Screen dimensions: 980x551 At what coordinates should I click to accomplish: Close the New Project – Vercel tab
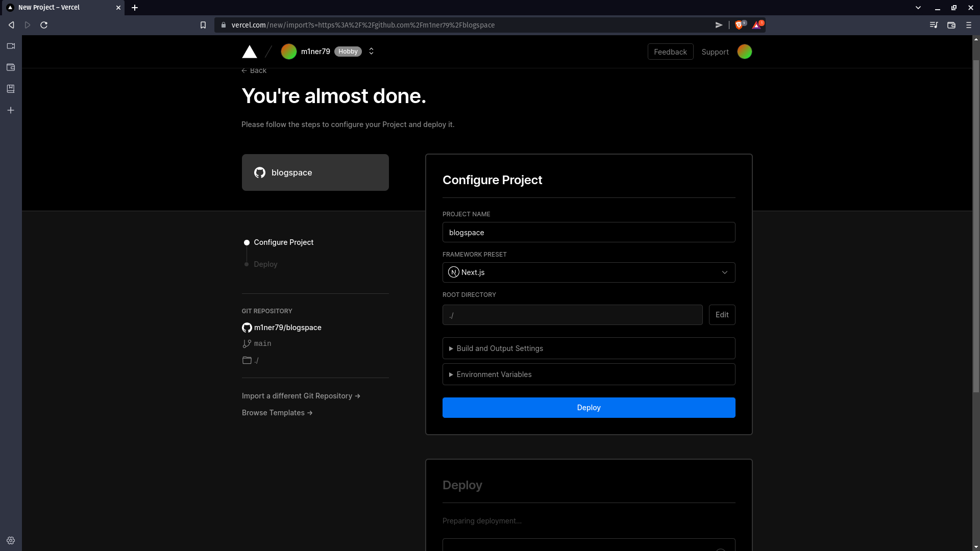point(118,8)
